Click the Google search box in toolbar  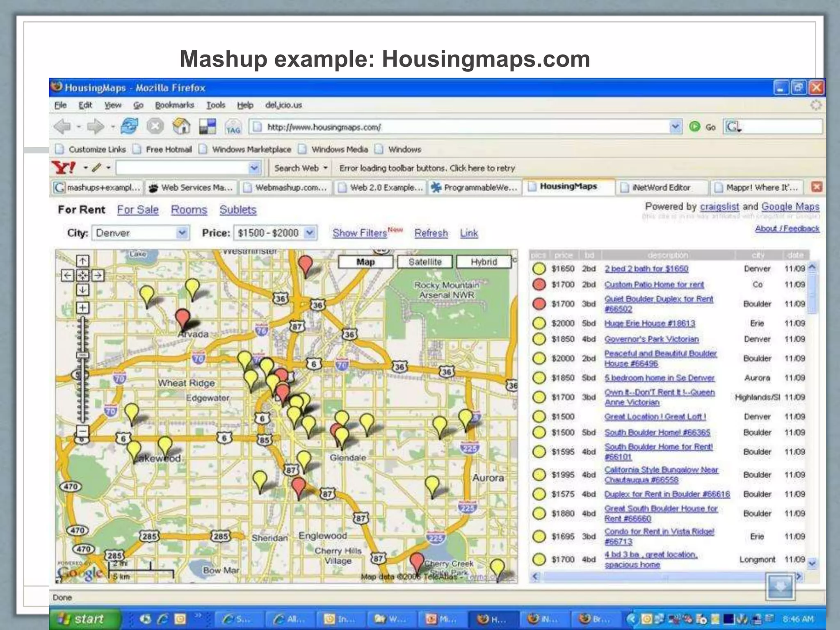click(773, 127)
